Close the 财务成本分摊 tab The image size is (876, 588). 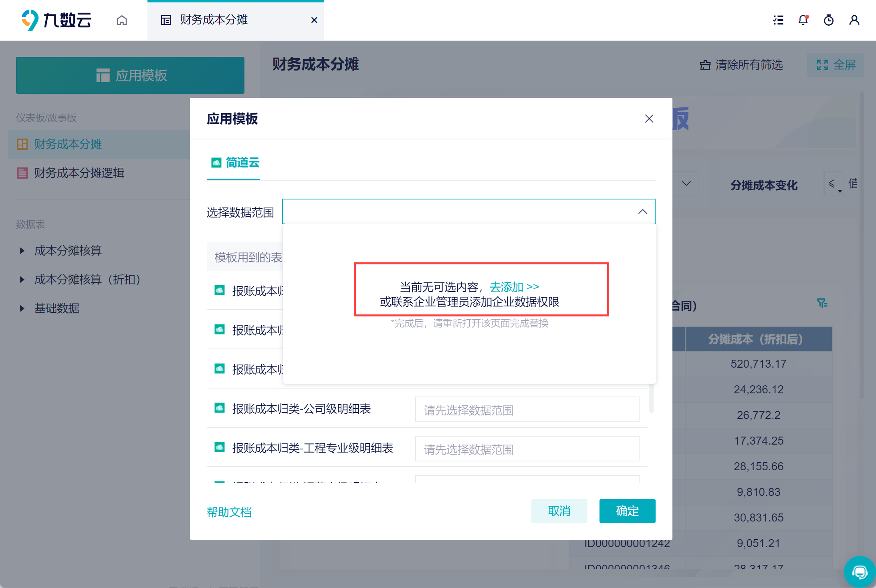pos(314,20)
